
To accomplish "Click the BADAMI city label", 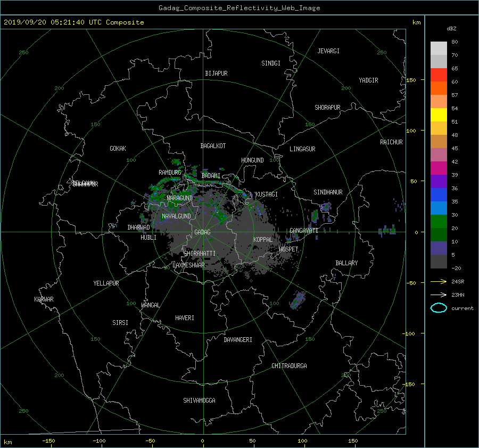I will pyautogui.click(x=211, y=176).
